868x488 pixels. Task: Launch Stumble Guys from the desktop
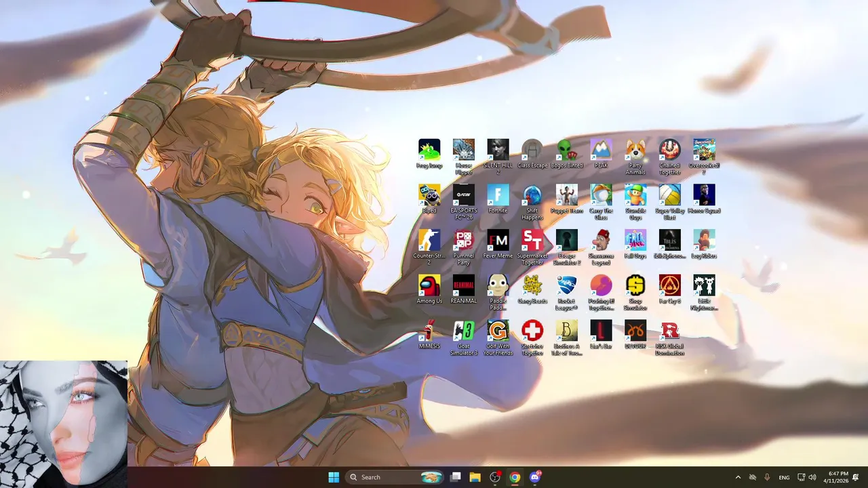tap(635, 203)
